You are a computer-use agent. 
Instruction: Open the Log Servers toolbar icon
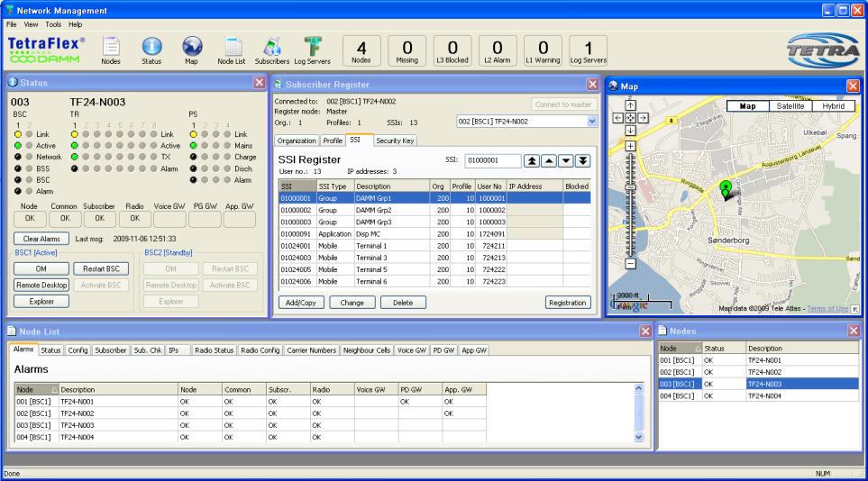tap(312, 51)
